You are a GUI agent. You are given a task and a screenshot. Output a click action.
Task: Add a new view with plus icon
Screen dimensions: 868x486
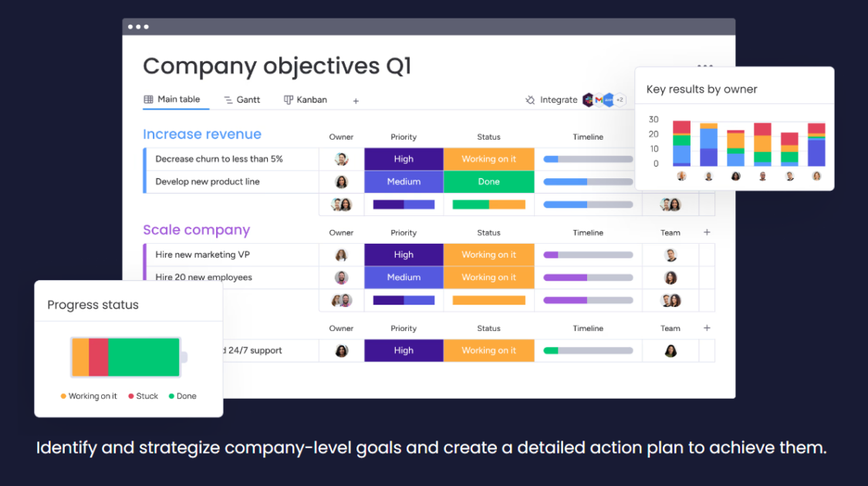pos(356,101)
